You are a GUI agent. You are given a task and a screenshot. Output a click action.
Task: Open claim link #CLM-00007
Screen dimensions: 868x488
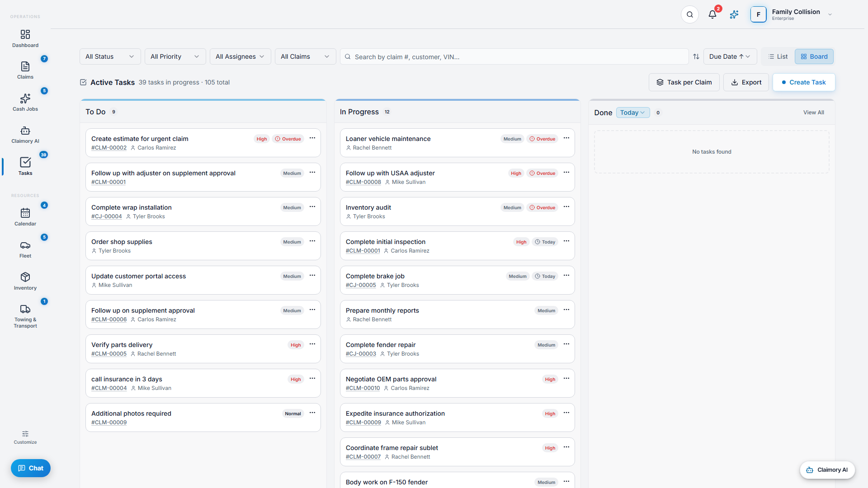363,457
